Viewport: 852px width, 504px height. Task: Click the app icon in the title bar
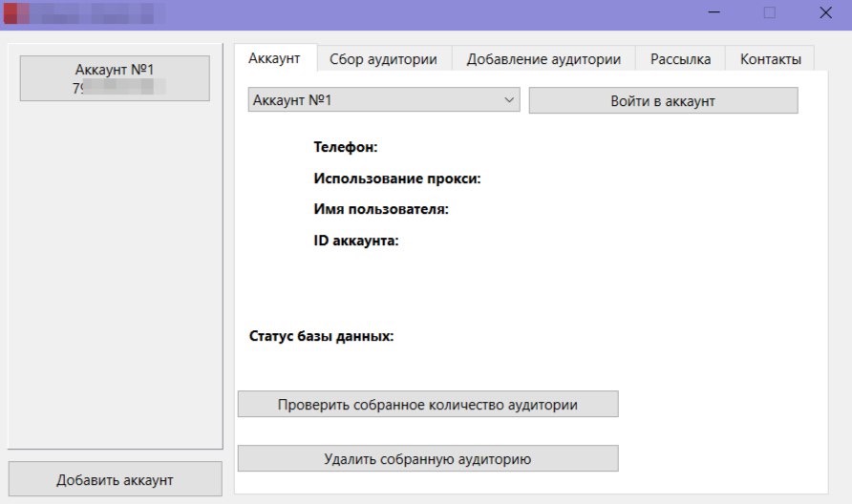[x=12, y=13]
